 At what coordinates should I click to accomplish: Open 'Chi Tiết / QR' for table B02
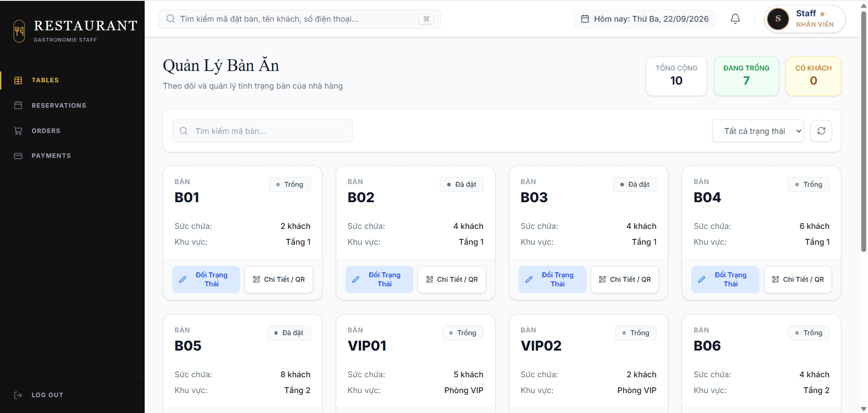point(452,280)
